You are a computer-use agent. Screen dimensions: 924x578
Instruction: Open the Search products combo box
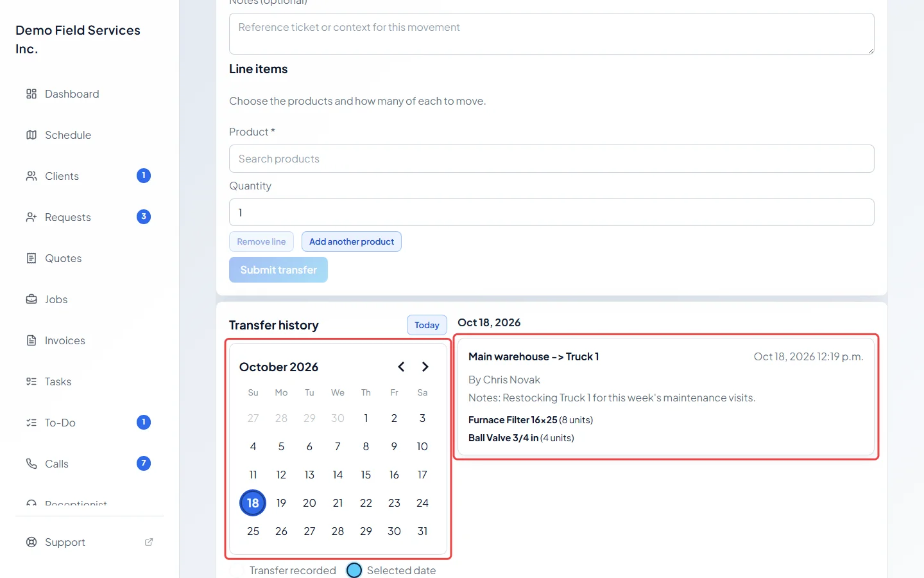(x=551, y=159)
